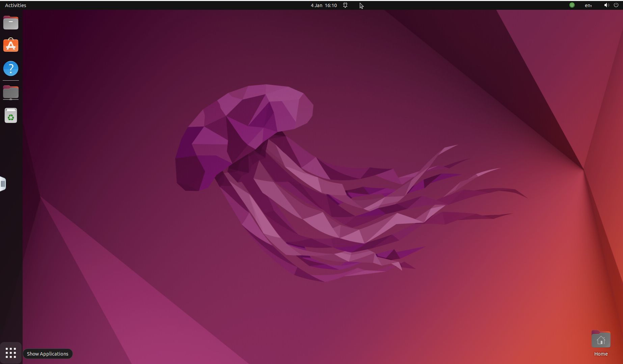Open the Trash from the dock

tap(11, 116)
